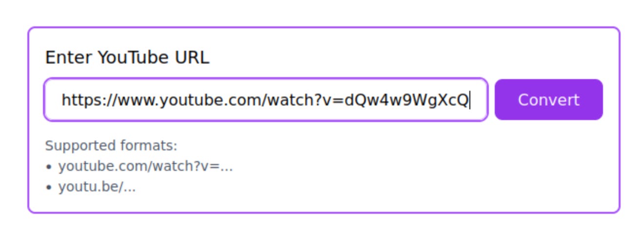Click the video ID dQw4w9WgXcQ in the field
The height and width of the screenshot is (246, 644).
(x=406, y=100)
